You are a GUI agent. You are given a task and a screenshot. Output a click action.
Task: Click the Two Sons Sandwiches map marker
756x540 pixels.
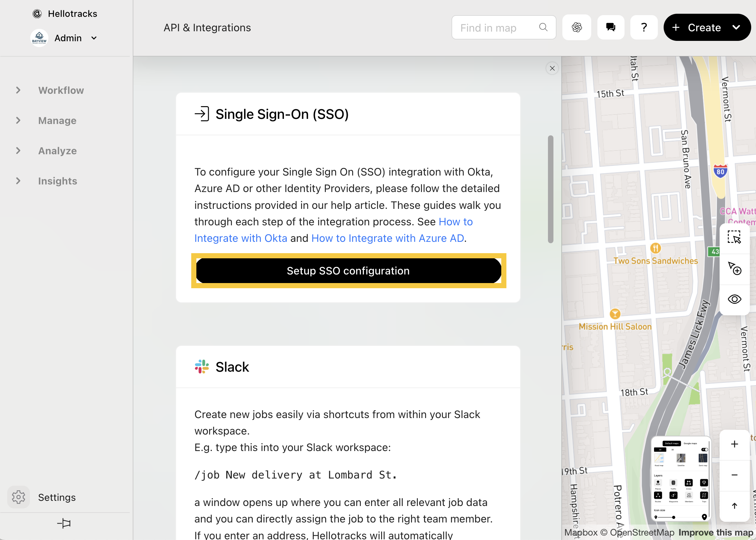[655, 248]
